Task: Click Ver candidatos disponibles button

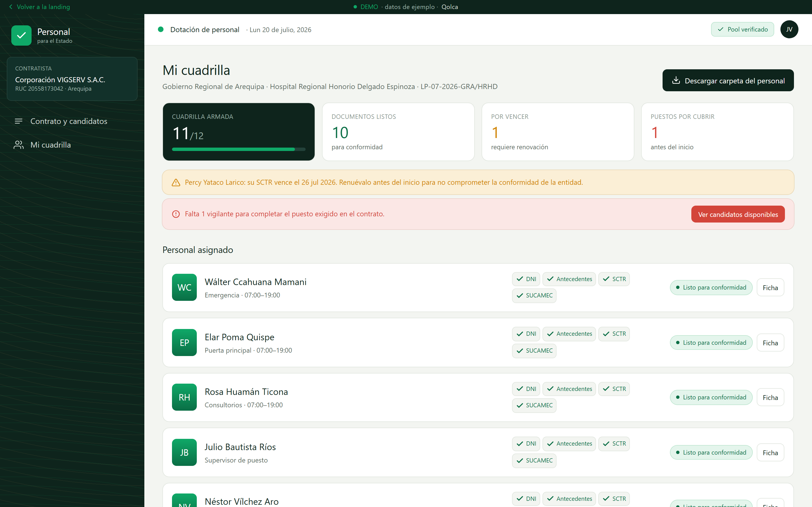Action: (x=738, y=214)
